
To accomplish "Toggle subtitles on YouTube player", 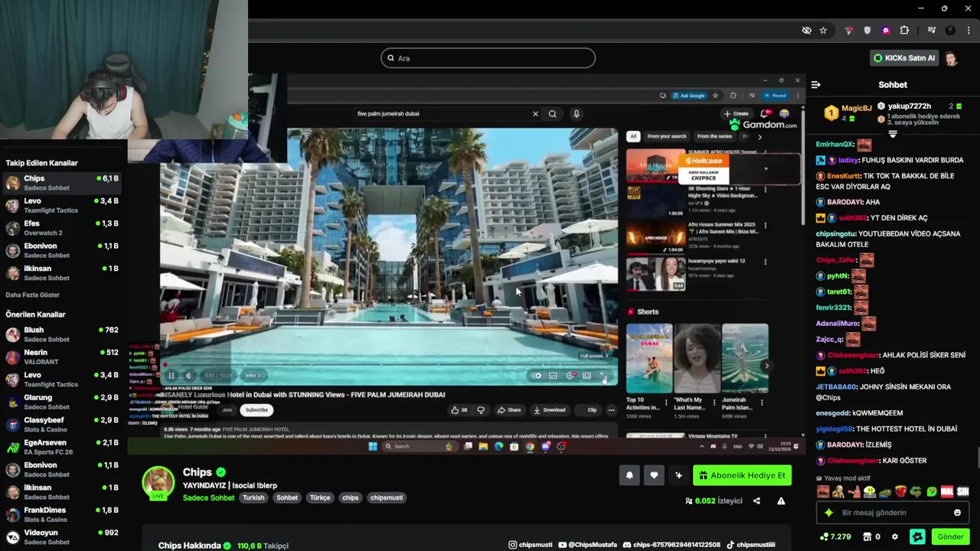I will [x=553, y=376].
